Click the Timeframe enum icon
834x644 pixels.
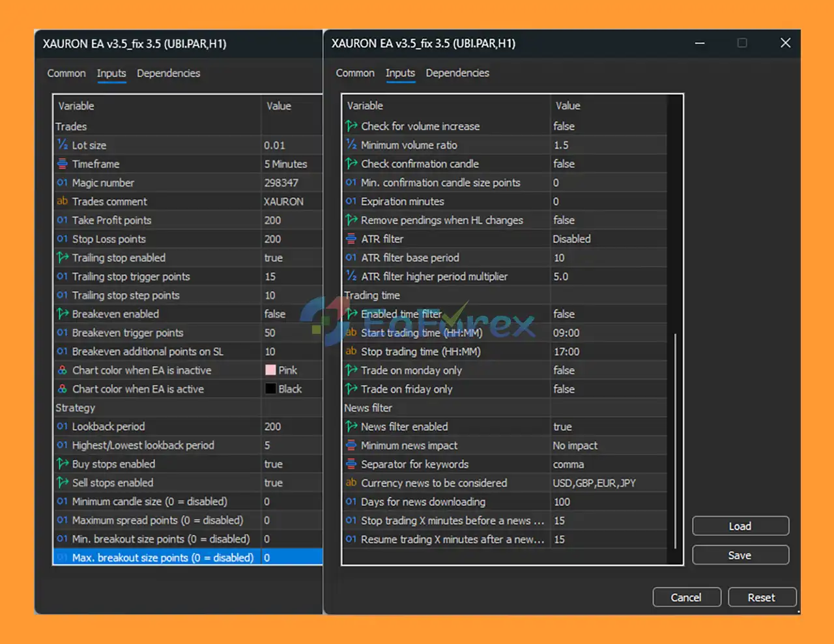click(x=63, y=164)
